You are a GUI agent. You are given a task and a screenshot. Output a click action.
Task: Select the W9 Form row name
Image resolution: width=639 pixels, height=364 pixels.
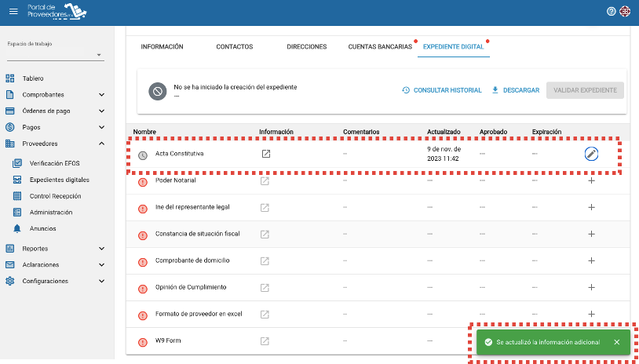click(x=168, y=340)
